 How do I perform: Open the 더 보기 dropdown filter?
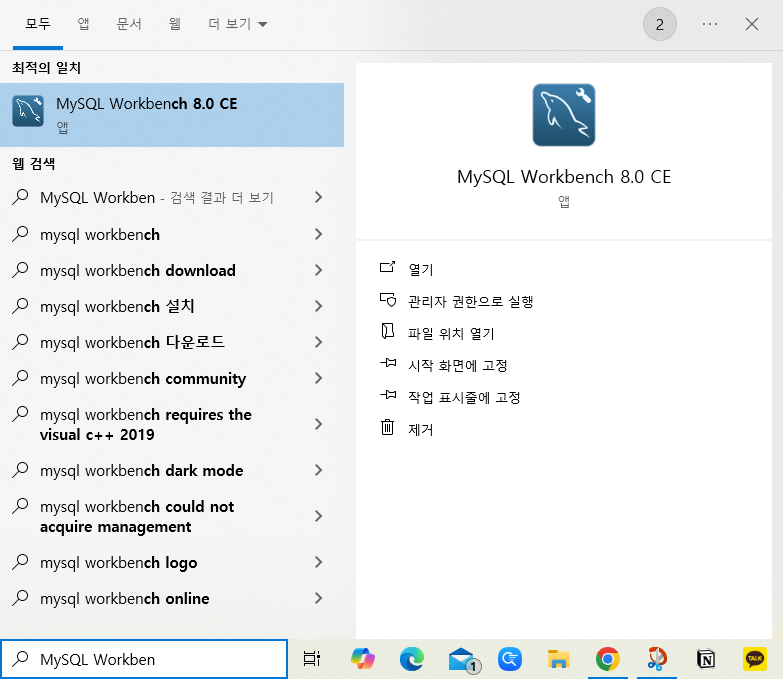tap(238, 23)
